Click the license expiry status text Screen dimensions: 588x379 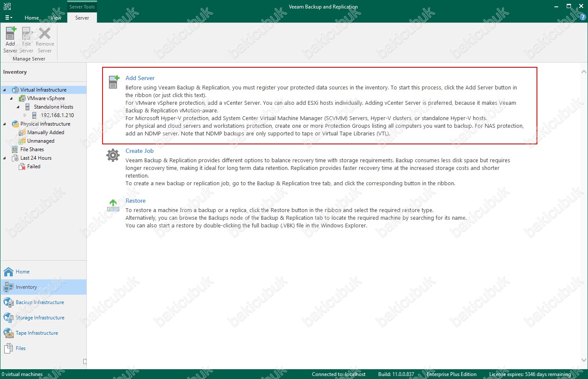point(530,374)
